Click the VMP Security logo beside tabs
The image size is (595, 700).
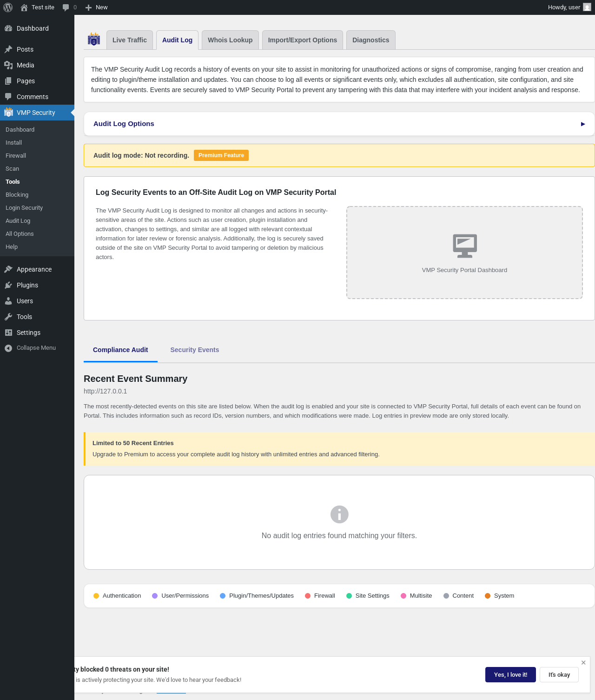coord(94,39)
